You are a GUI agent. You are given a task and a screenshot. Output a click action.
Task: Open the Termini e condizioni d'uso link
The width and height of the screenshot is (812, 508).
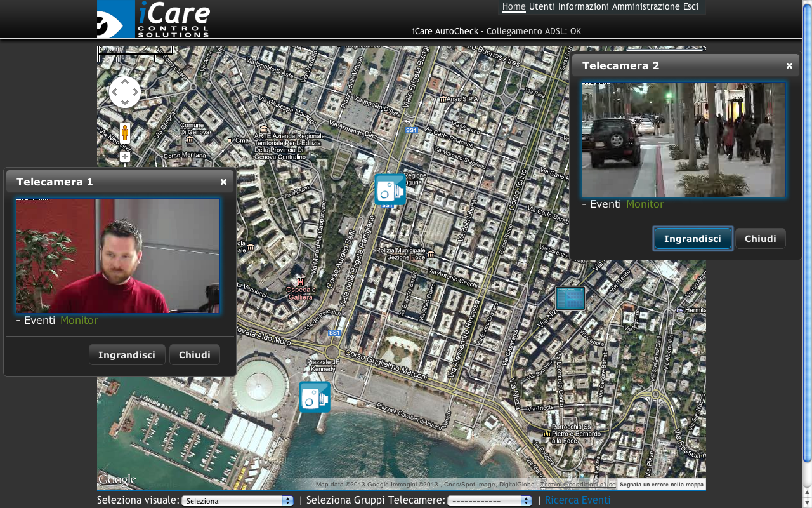click(x=578, y=485)
